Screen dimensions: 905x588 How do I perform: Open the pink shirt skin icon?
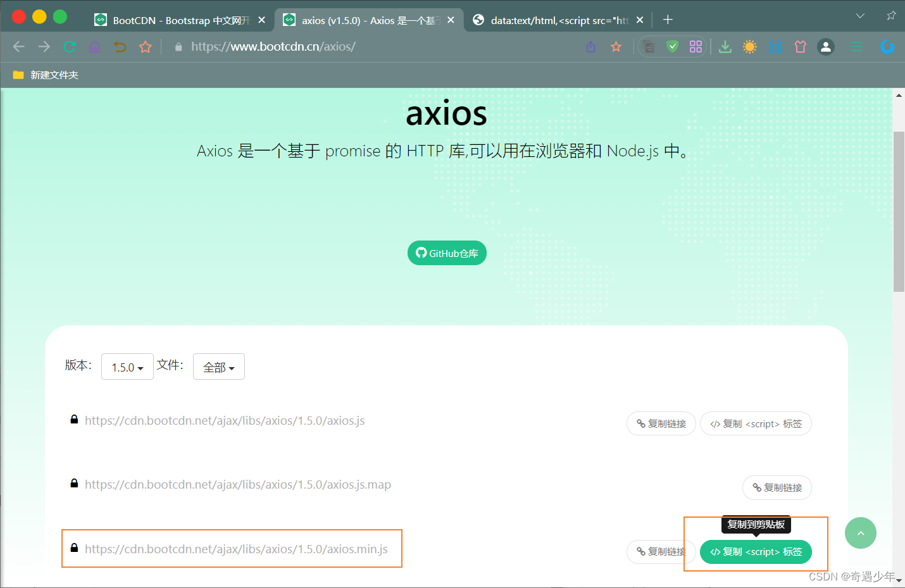pos(801,47)
